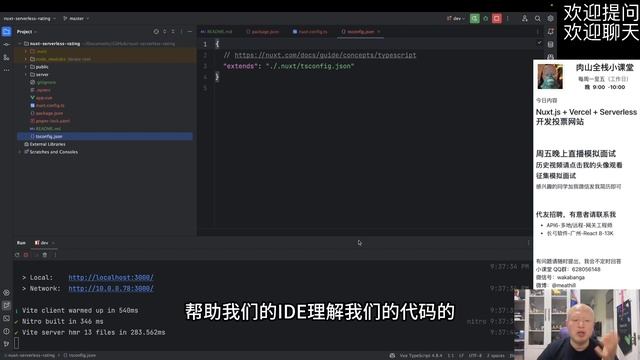Click the search everywhere magnifier icon

[538, 18]
